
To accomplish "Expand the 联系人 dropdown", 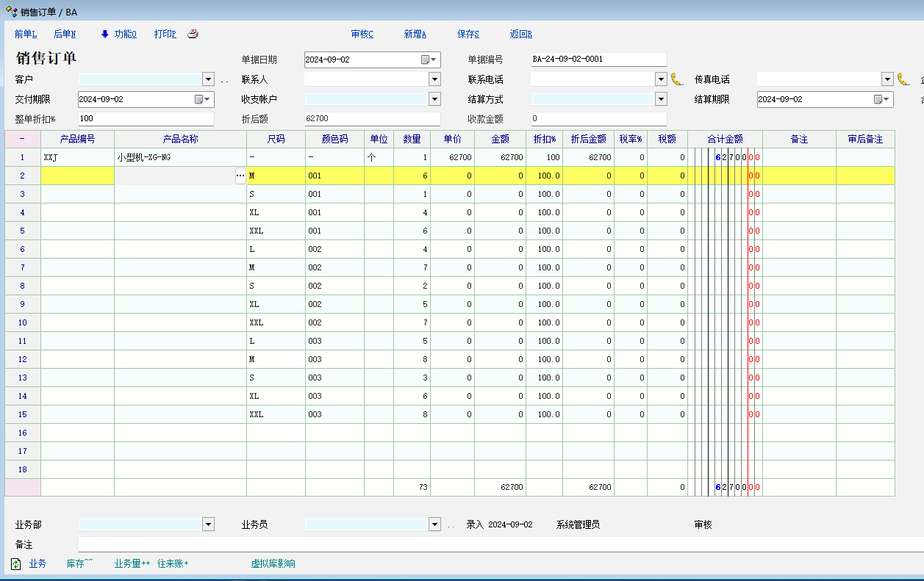I will (434, 79).
